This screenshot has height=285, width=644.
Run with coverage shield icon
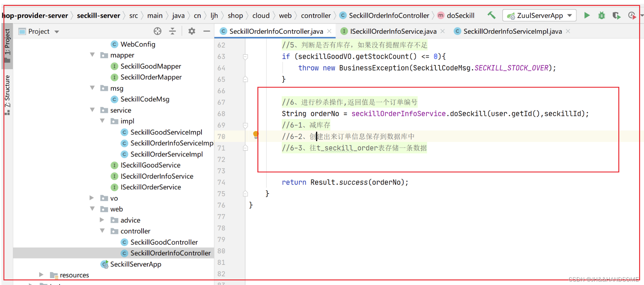616,15
